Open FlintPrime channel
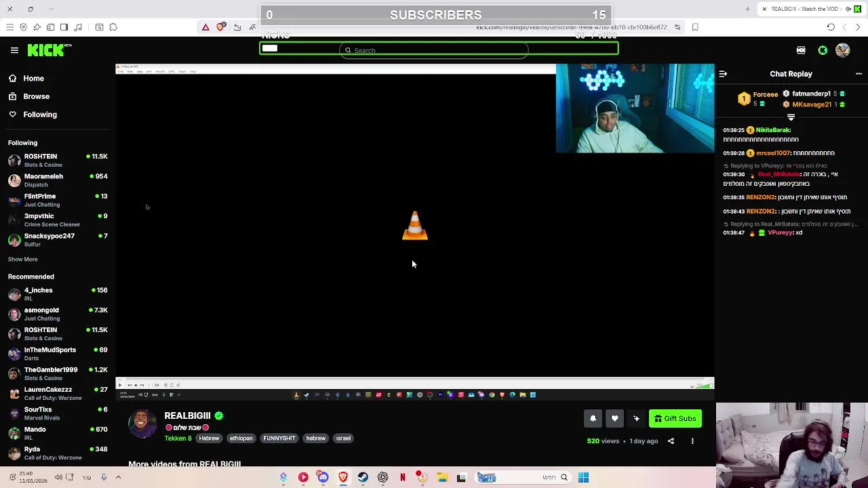This screenshot has width=868, height=488. (x=58, y=200)
